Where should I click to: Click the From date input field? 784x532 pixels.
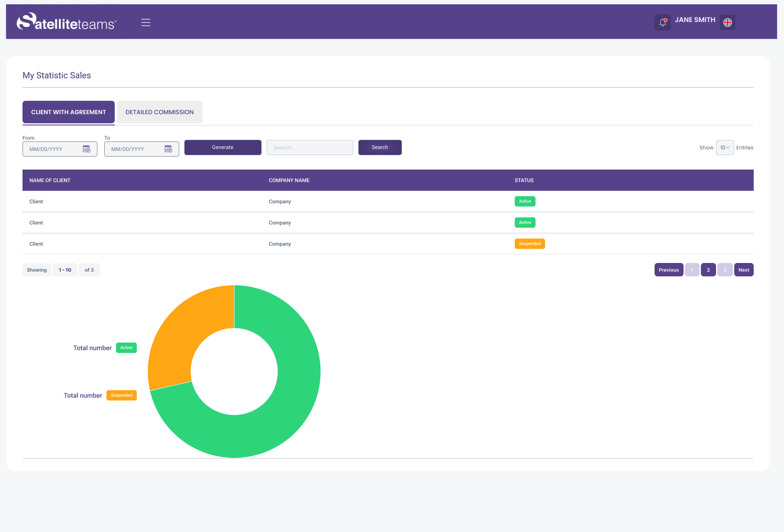pyautogui.click(x=52, y=149)
